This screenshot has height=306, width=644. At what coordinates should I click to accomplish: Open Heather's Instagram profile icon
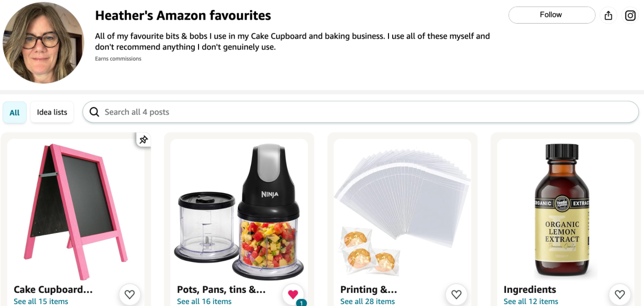pyautogui.click(x=630, y=16)
